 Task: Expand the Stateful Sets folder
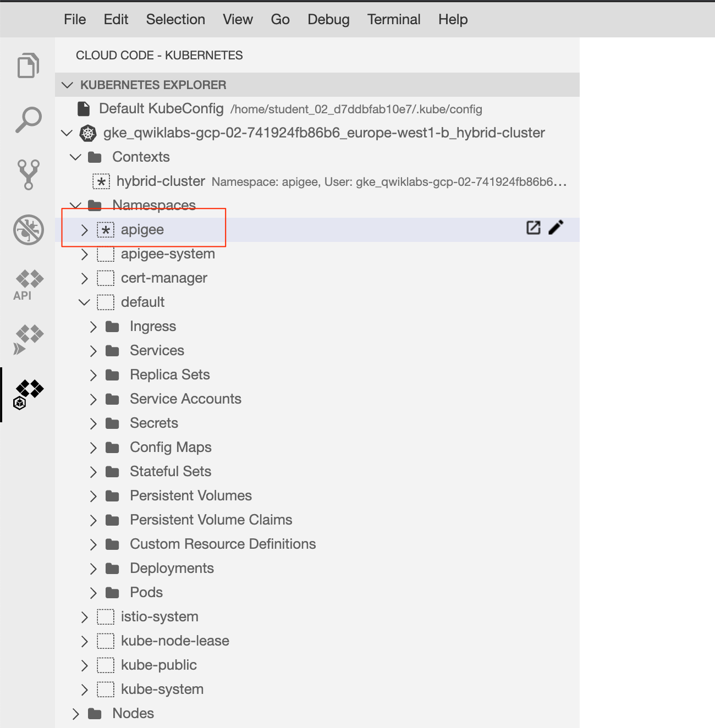pos(93,472)
